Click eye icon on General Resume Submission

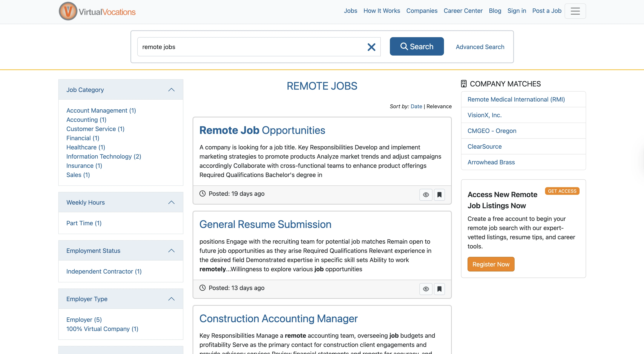click(x=426, y=289)
